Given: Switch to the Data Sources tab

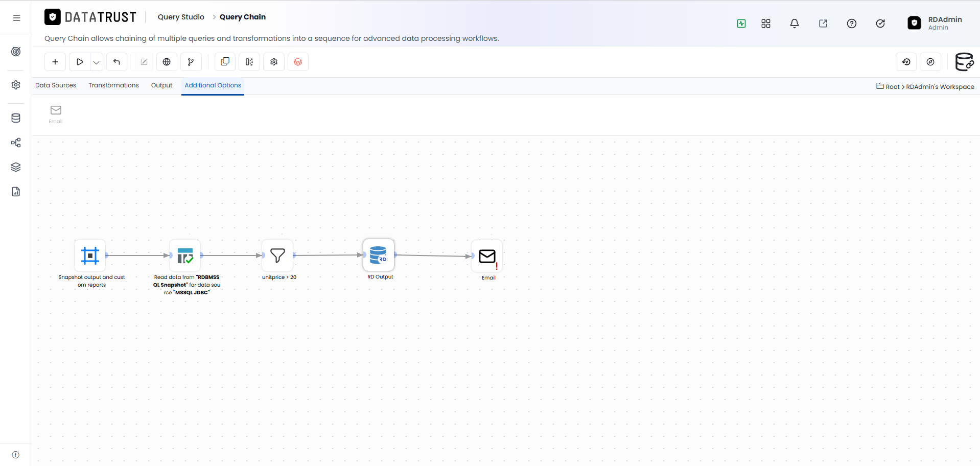Looking at the screenshot, I should 56,85.
